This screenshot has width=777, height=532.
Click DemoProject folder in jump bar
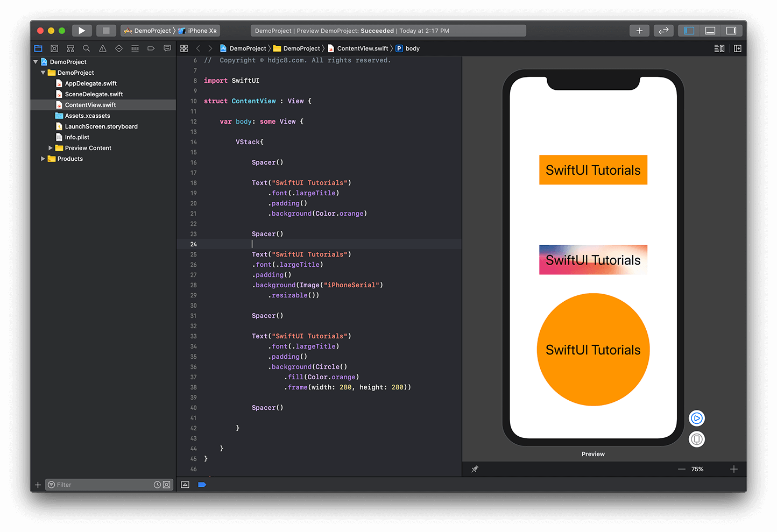[296, 48]
